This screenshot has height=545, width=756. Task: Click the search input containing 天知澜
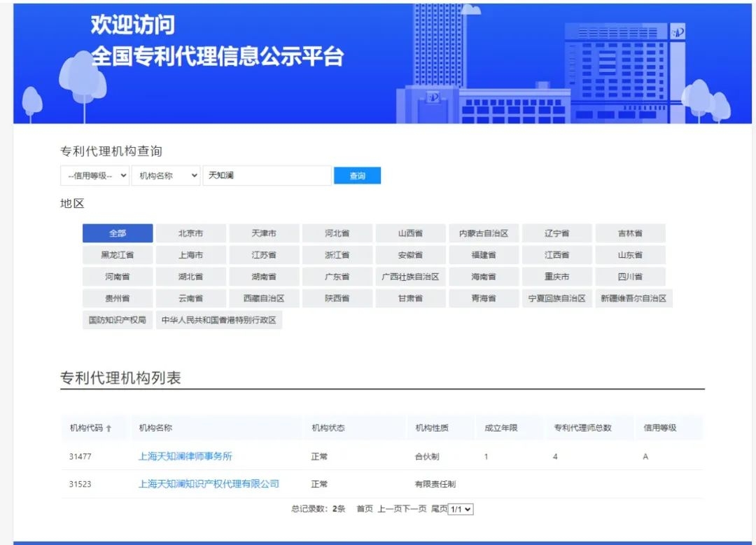tap(267, 176)
